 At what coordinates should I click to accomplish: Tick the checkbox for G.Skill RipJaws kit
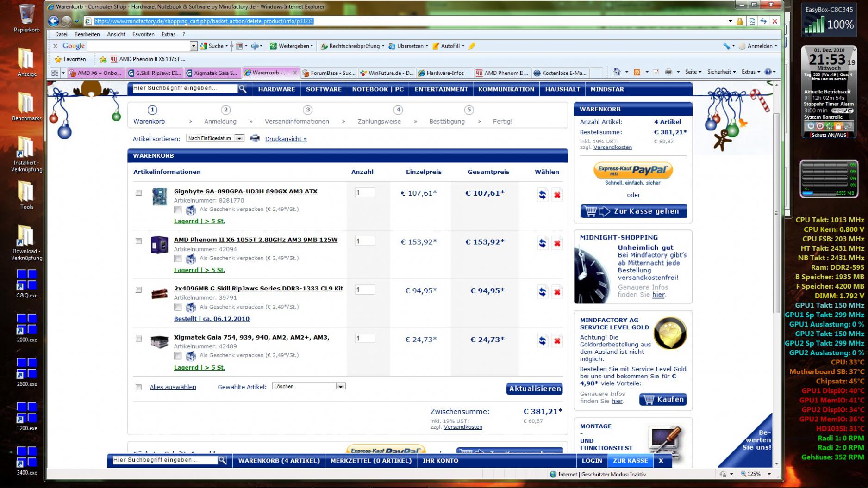pyautogui.click(x=138, y=290)
